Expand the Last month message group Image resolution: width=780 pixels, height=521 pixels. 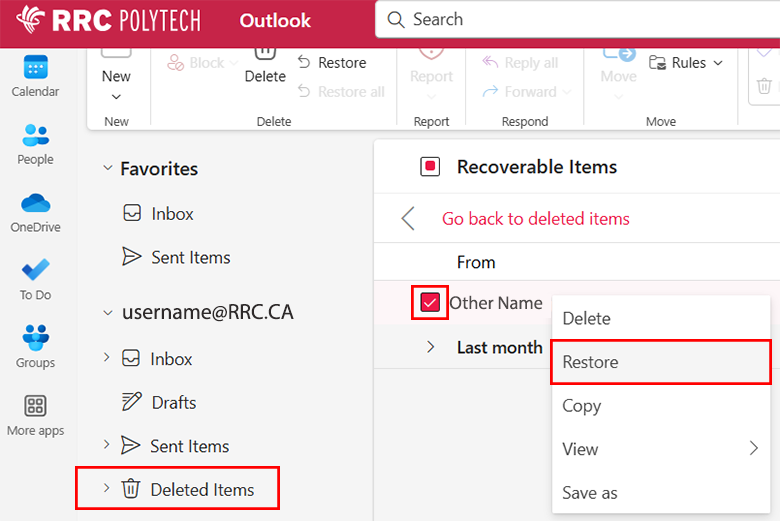pyautogui.click(x=431, y=347)
